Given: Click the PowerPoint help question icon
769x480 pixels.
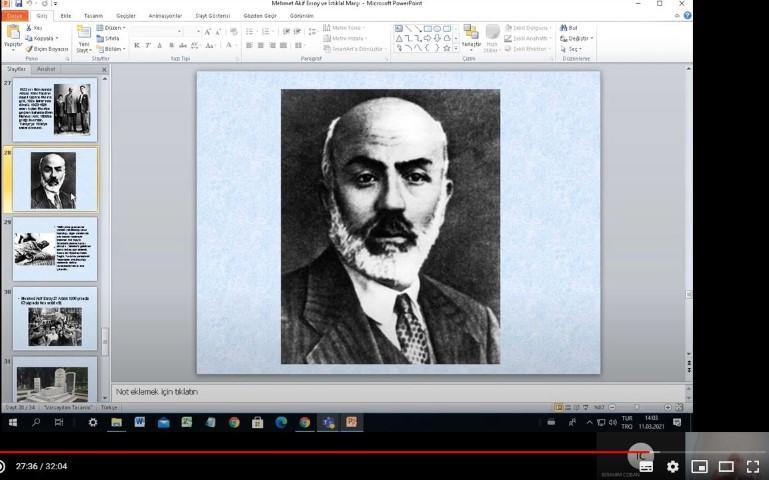Looking at the screenshot, I should pos(687,15).
